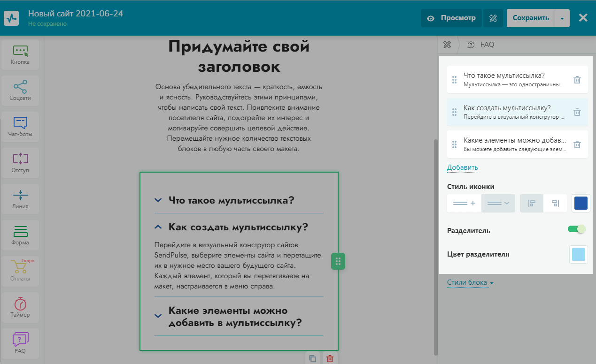Screen dimensions: 596x364
Task: Choose right-aligned icon position
Action: [555, 204]
